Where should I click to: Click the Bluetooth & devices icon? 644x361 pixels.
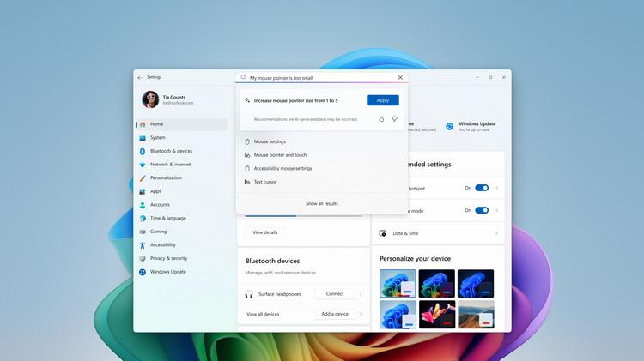click(143, 152)
